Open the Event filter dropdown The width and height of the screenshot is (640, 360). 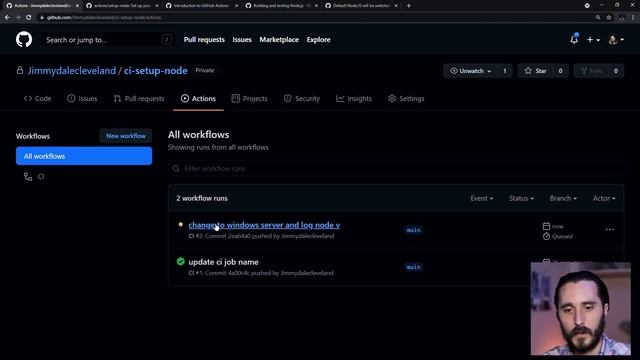point(482,198)
